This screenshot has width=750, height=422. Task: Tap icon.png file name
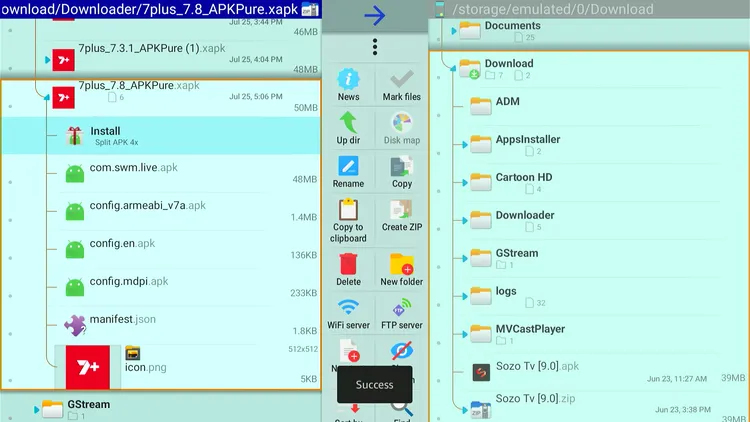pos(145,367)
